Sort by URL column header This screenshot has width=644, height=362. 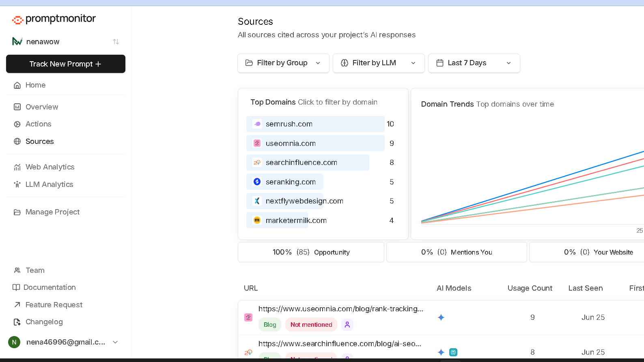251,288
